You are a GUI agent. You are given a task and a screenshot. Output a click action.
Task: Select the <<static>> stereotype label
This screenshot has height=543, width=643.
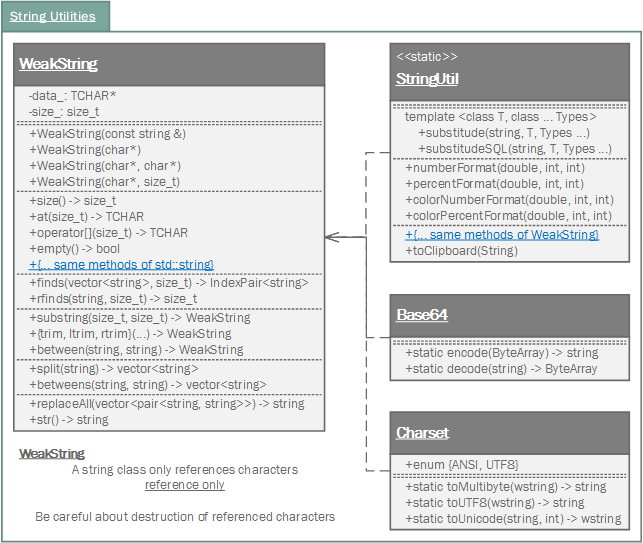point(427,57)
